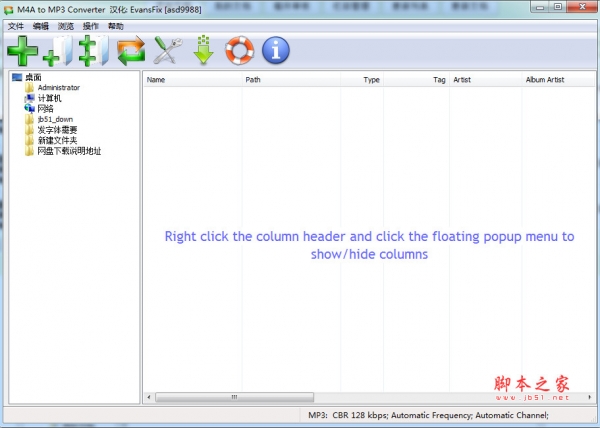This screenshot has width=600, height=428.
Task: Select the 计算机 label in tree
Action: click(x=49, y=98)
